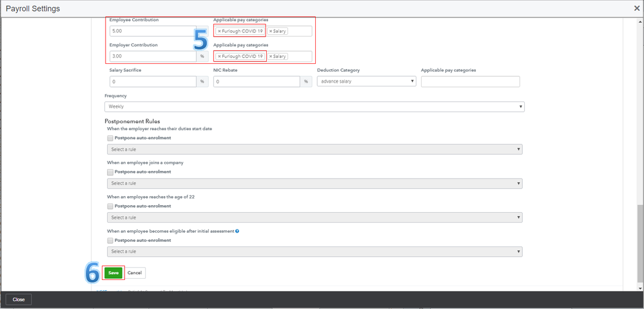
Task: Click the green Save button
Action: (x=113, y=273)
